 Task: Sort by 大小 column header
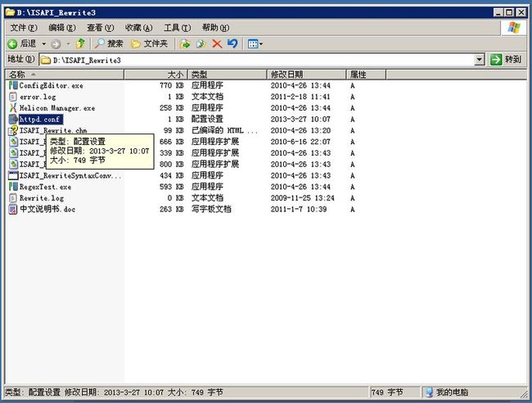click(156, 75)
